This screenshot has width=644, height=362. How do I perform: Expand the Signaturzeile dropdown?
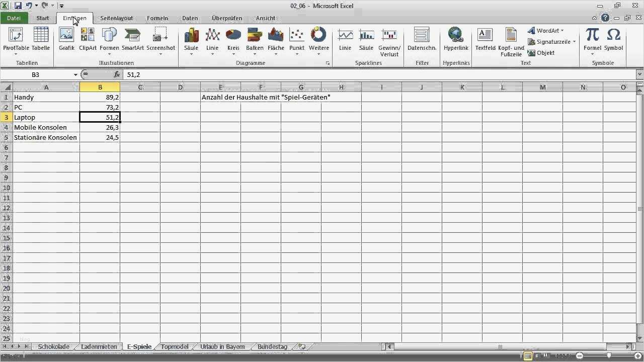pyautogui.click(x=574, y=42)
